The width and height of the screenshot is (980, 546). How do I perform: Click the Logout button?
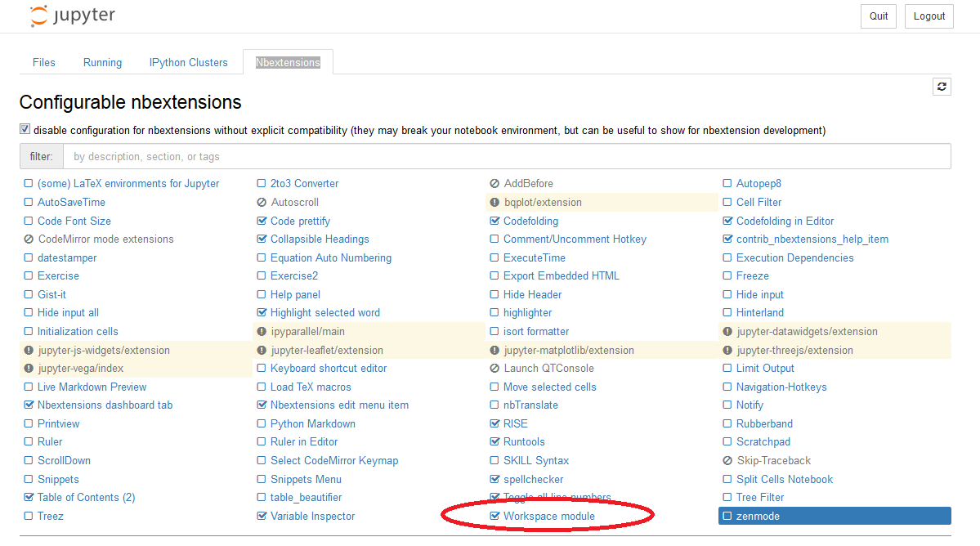coord(929,16)
